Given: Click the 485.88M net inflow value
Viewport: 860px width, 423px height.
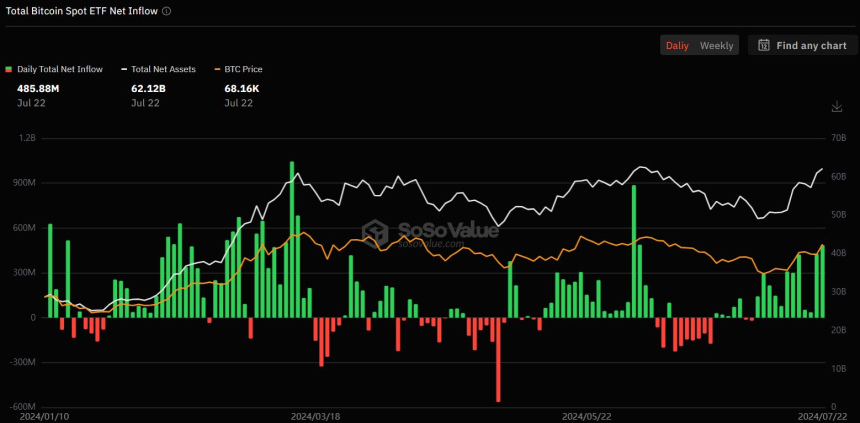Looking at the screenshot, I should (x=38, y=89).
